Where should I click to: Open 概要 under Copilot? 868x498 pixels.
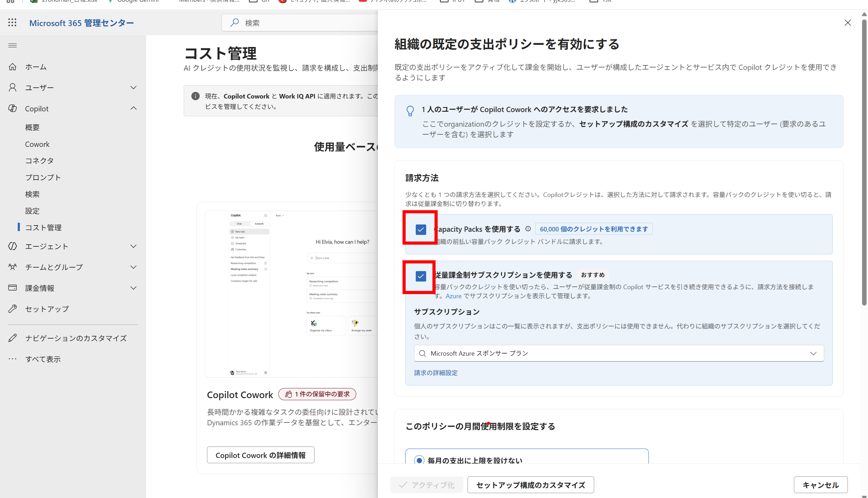tap(32, 127)
